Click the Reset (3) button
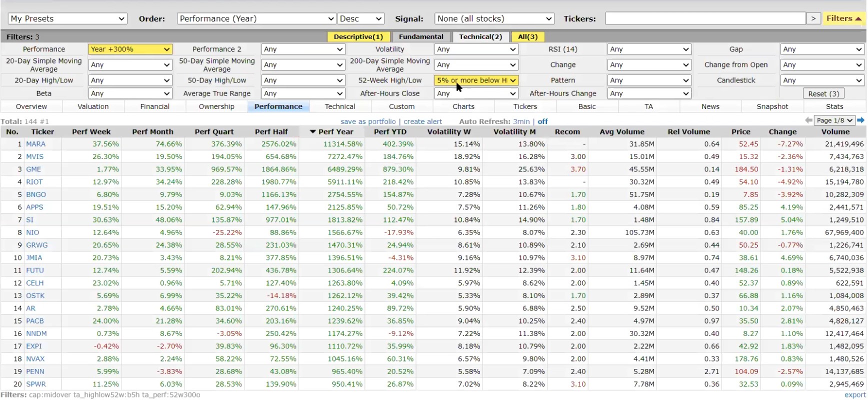The image size is (868, 400). point(823,93)
